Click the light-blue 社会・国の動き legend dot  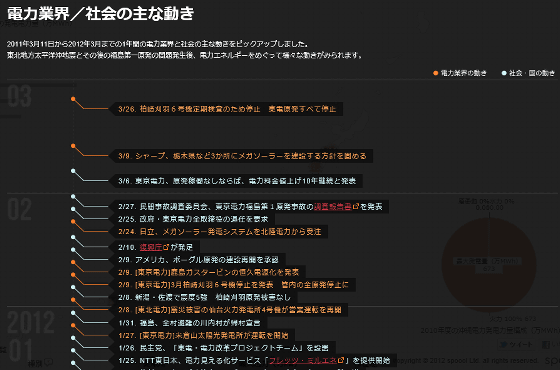click(504, 73)
